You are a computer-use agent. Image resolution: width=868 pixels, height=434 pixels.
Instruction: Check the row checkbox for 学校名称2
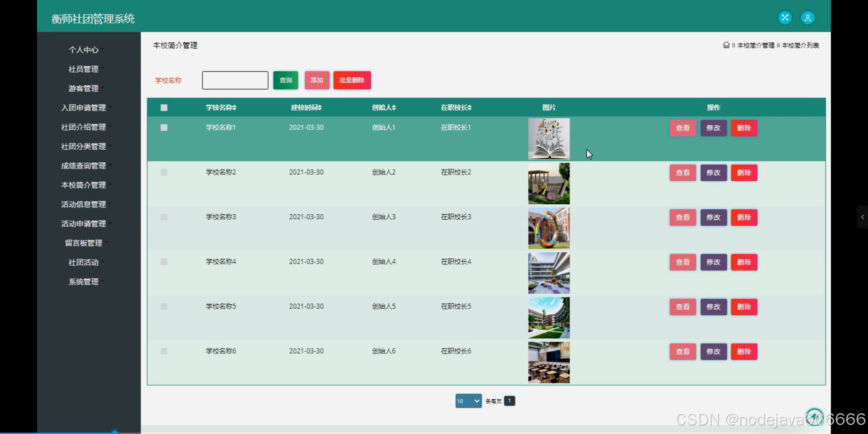coord(164,172)
